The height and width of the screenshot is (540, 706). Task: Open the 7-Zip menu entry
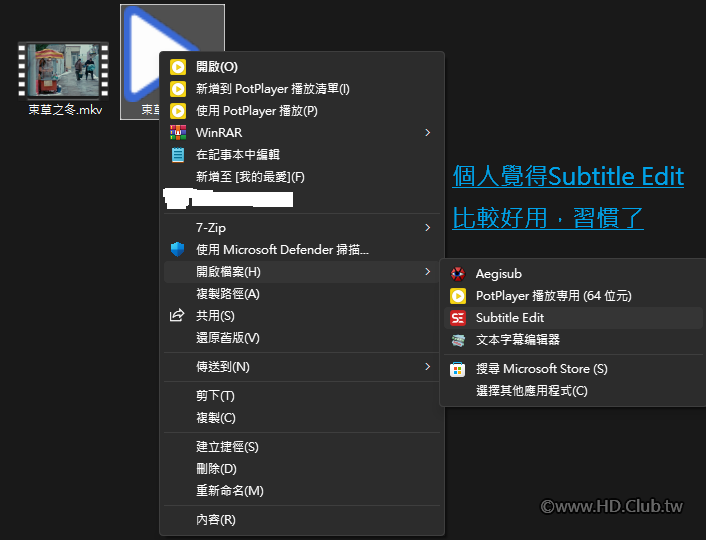tap(302, 227)
